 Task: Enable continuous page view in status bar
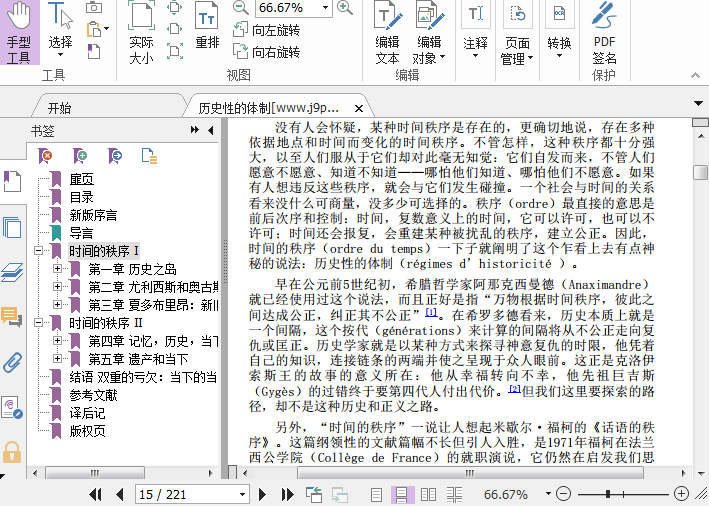coord(403,494)
